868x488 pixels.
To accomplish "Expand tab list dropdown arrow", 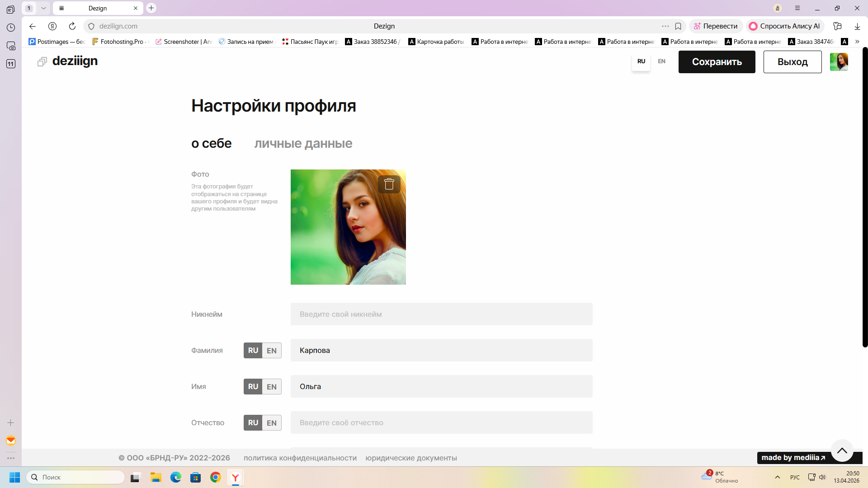I will 43,8.
